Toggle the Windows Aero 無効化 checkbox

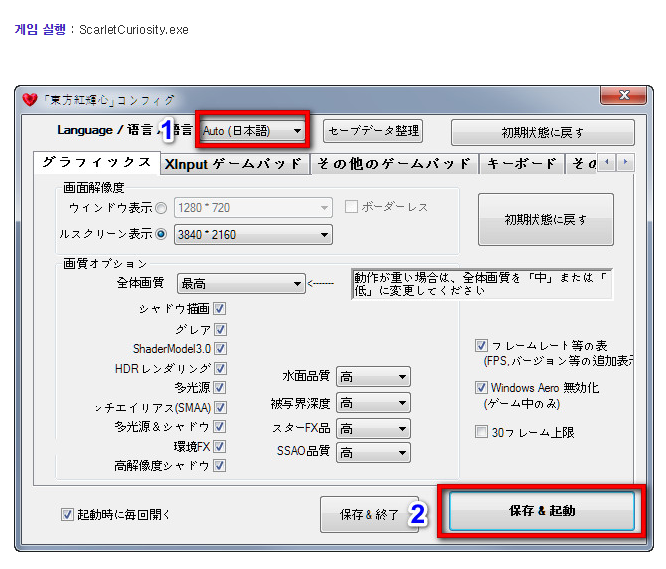(481, 387)
